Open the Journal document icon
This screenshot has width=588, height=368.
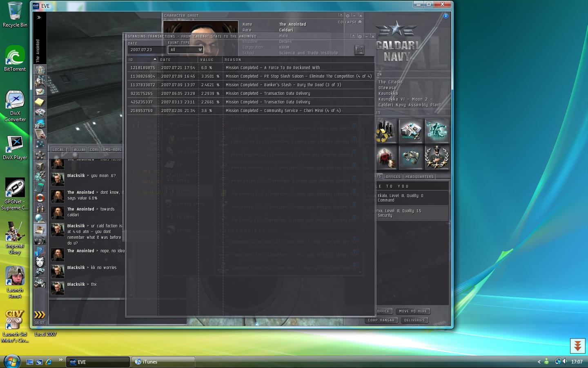pos(40,134)
